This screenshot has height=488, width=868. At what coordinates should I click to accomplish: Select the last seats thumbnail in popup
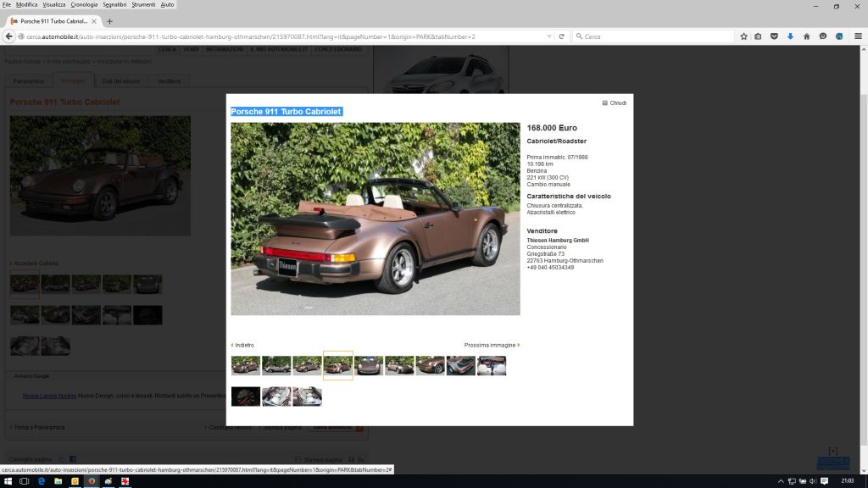pyautogui.click(x=307, y=396)
